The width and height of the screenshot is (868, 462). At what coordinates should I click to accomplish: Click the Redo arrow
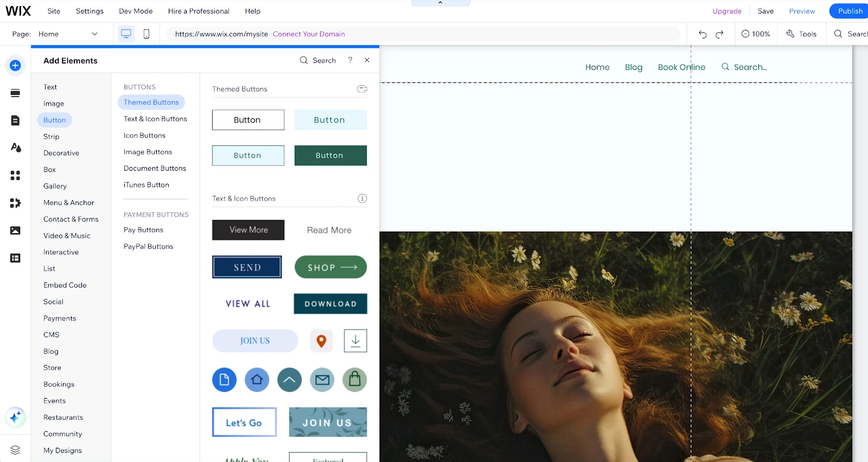click(719, 34)
